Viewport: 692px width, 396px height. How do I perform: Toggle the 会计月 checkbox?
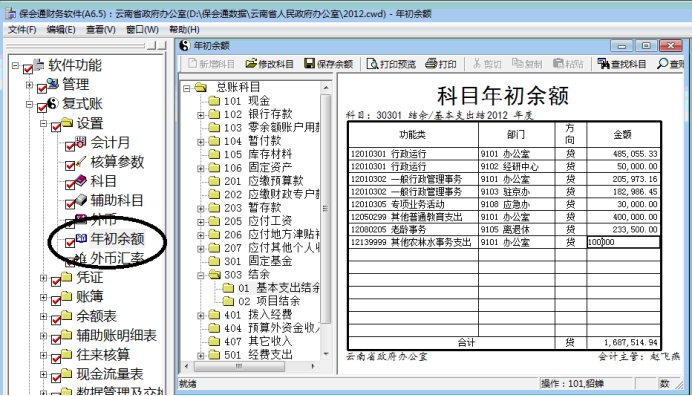(x=70, y=147)
